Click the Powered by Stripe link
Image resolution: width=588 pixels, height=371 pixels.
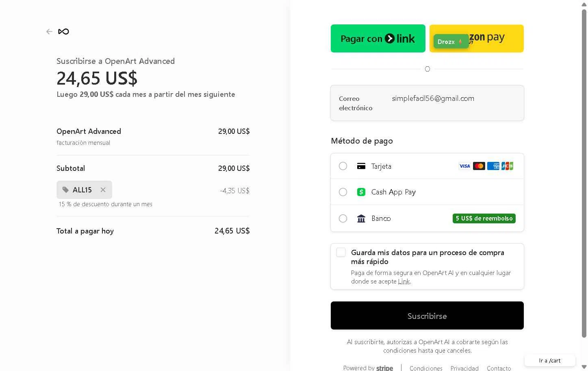point(368,368)
